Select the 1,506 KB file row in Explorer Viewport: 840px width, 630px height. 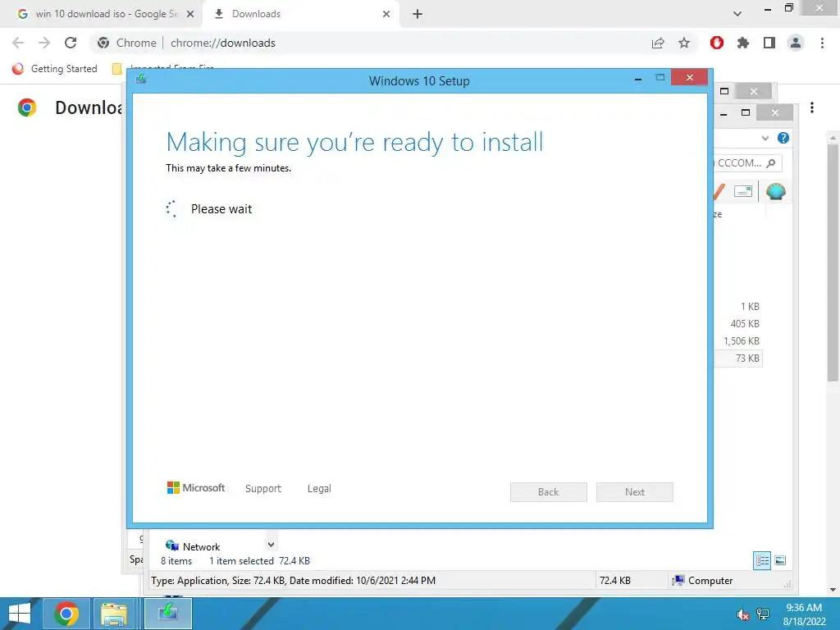pyautogui.click(x=738, y=340)
